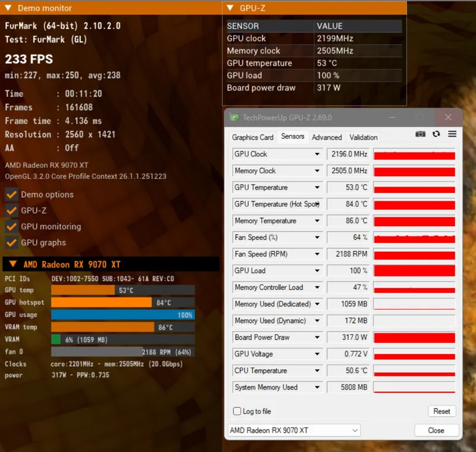
Task: Open the Memory Controller Load dropdown
Action: click(x=317, y=288)
